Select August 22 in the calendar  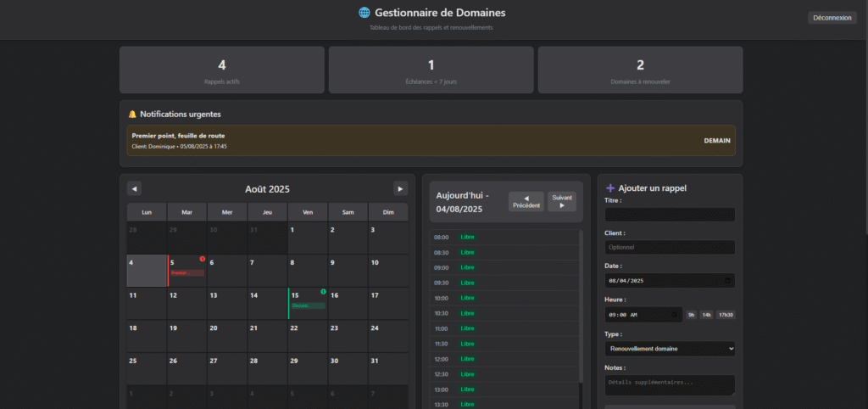[x=308, y=336]
